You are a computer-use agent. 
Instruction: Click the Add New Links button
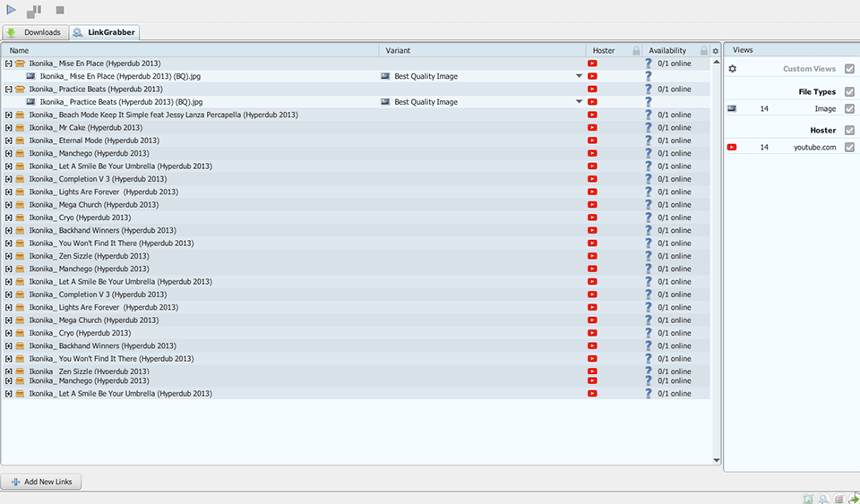click(x=41, y=482)
